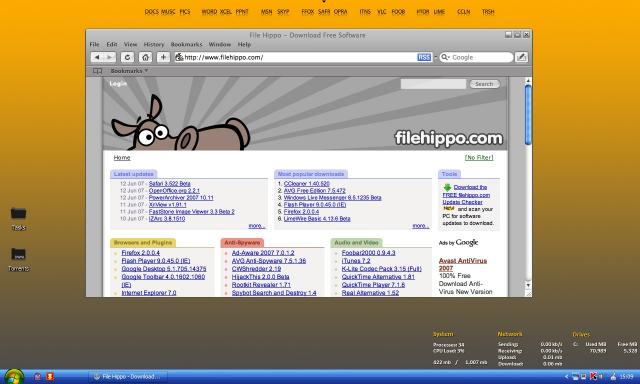The height and width of the screenshot is (384, 640).
Task: Click the taskbar clock showing 15:09
Action: coord(627,376)
